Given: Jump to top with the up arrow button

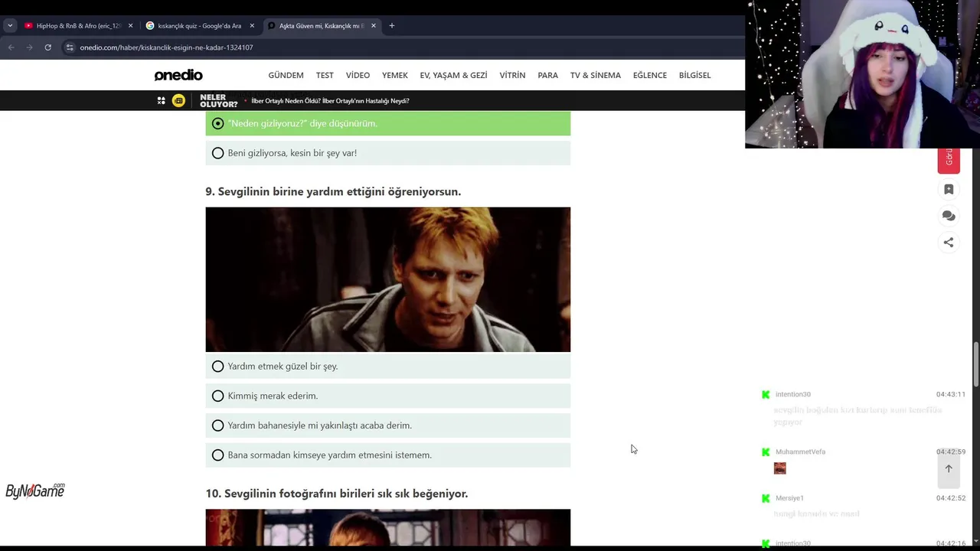Looking at the screenshot, I should point(949,469).
